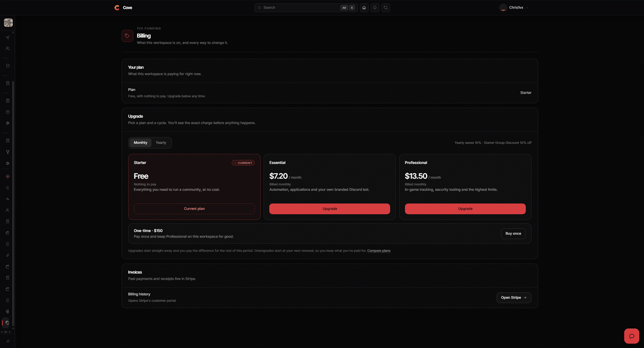Click the Free price on Starter card
Viewport: 644px width, 348px height.
[x=141, y=176]
